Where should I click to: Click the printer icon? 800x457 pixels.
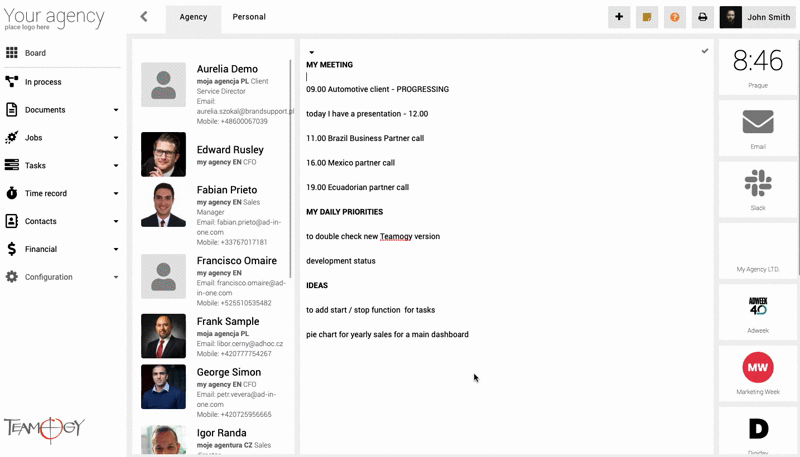pyautogui.click(x=703, y=17)
